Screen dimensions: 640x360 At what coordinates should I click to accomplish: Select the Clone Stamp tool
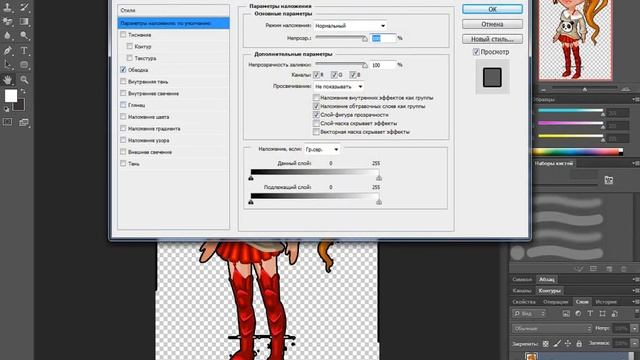(x=8, y=7)
